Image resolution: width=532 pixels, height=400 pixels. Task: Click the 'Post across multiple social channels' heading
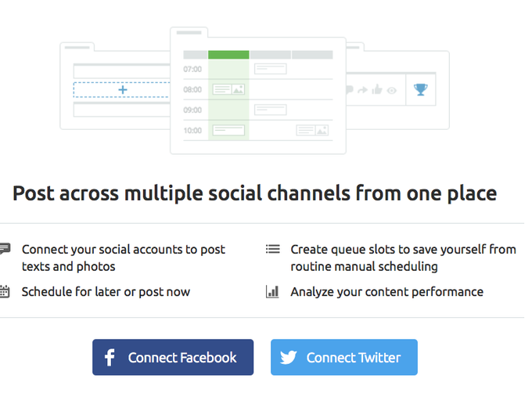pyautogui.click(x=255, y=193)
